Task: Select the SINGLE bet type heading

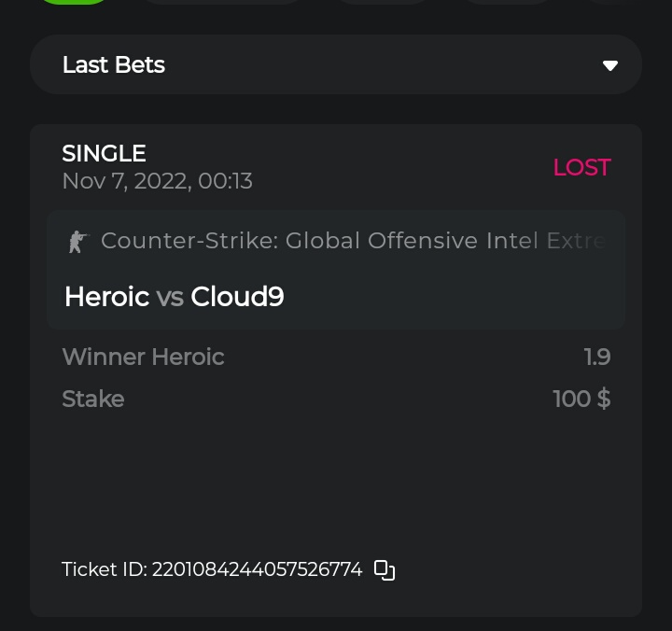Action: [x=104, y=153]
